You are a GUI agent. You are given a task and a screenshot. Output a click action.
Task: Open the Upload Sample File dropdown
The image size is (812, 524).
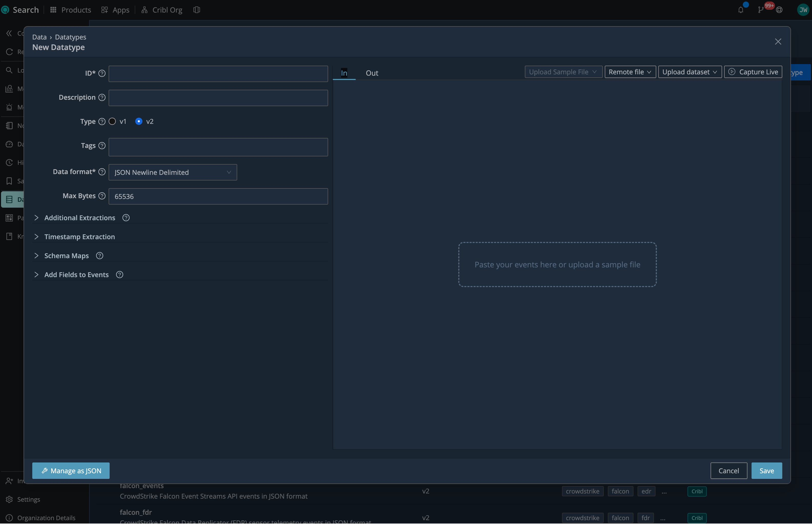coord(563,72)
